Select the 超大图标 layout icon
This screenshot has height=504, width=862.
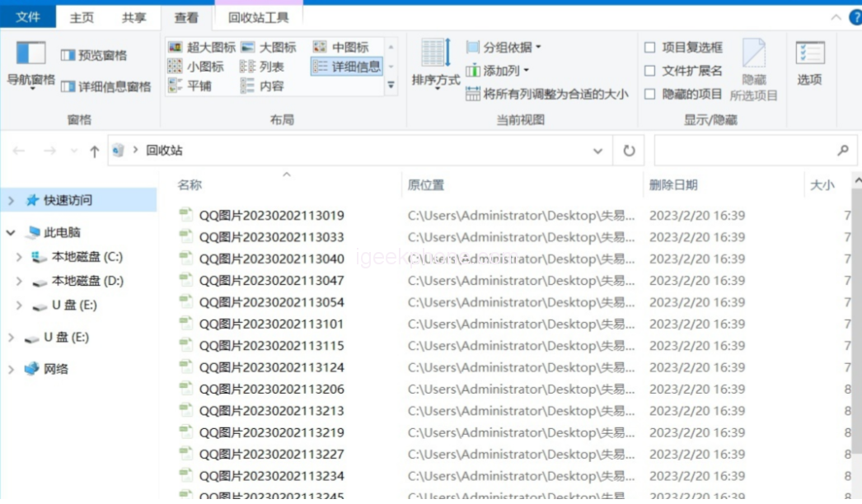(176, 48)
